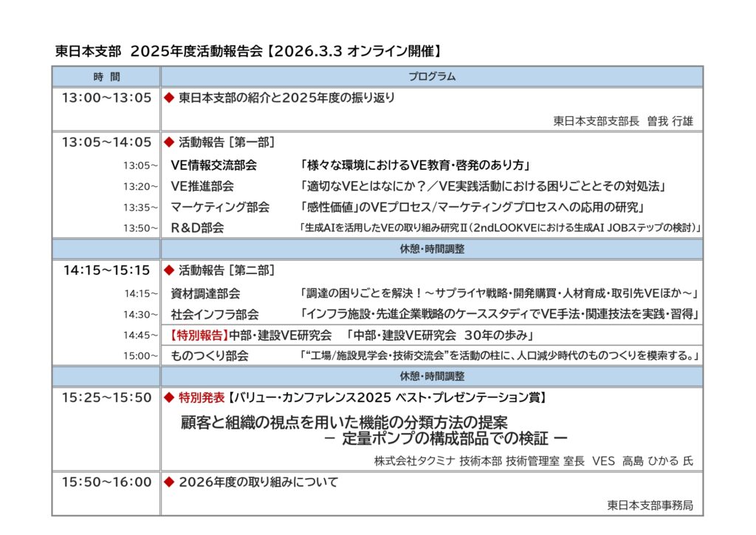Select the マーケティング部会 session name
The height and width of the screenshot is (535, 756).
(x=220, y=207)
